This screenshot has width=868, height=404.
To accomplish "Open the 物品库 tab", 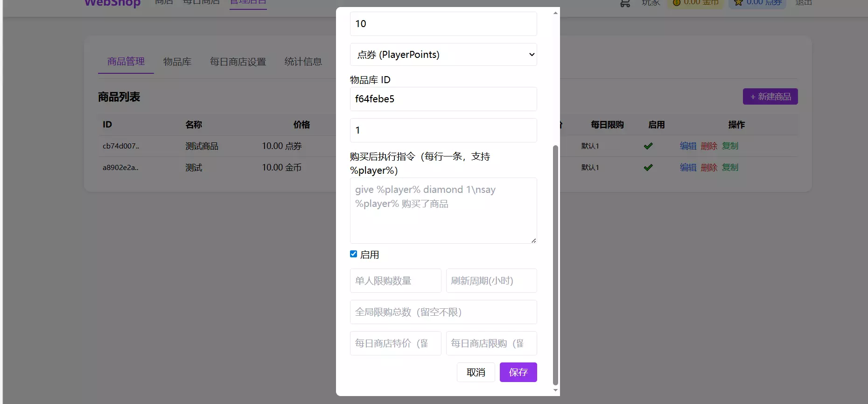I will 177,62.
